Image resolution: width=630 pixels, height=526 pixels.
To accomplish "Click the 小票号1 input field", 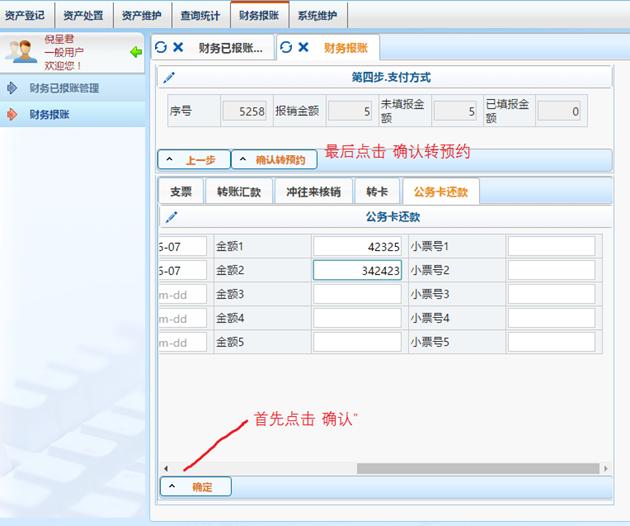I will 551,246.
